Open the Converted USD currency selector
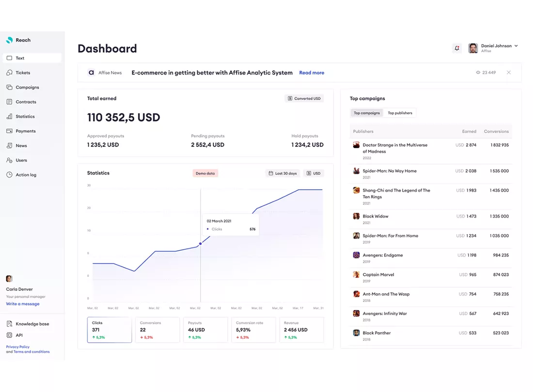 (x=304, y=98)
